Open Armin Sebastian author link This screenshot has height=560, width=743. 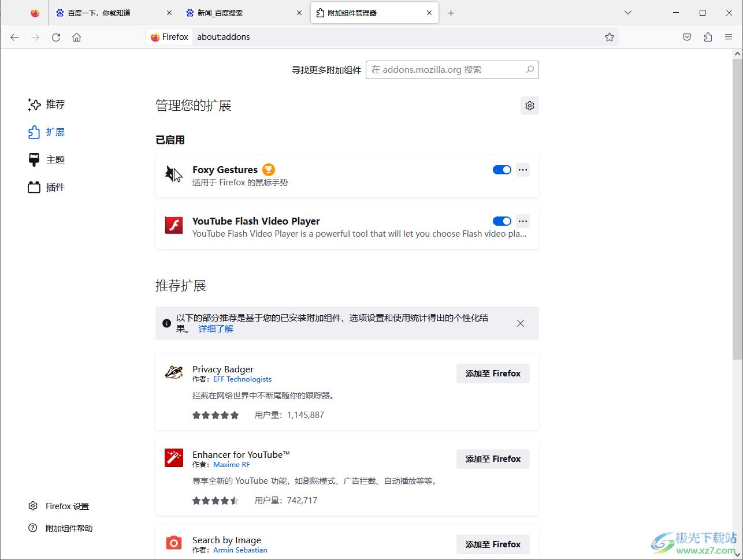point(240,550)
